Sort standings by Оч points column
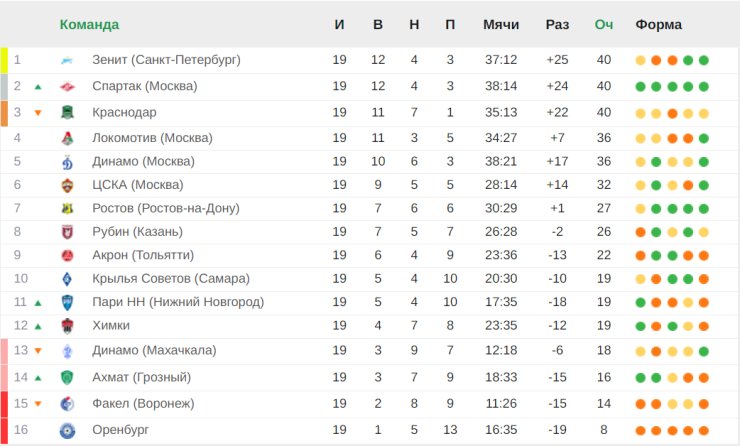740x446 pixels. pos(604,24)
